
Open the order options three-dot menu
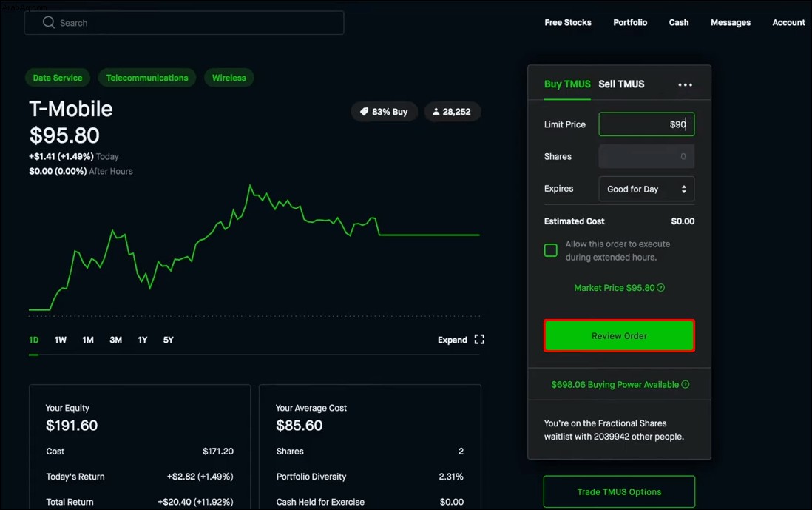685,84
